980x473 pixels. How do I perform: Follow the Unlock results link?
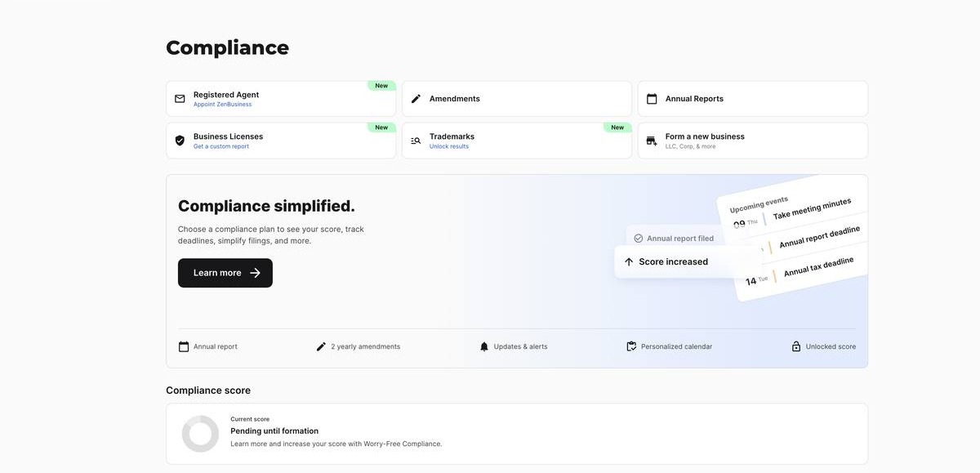[x=449, y=146]
